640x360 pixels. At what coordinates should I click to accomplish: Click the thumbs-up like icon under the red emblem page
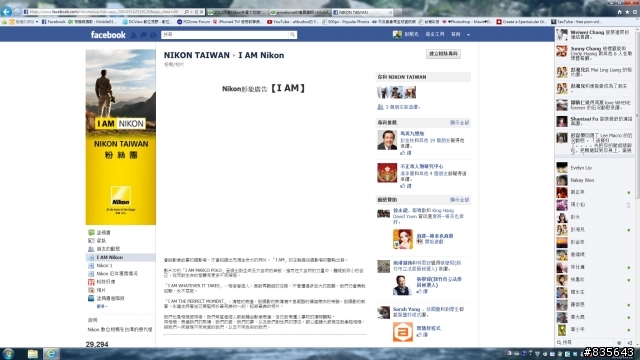pos(403,186)
